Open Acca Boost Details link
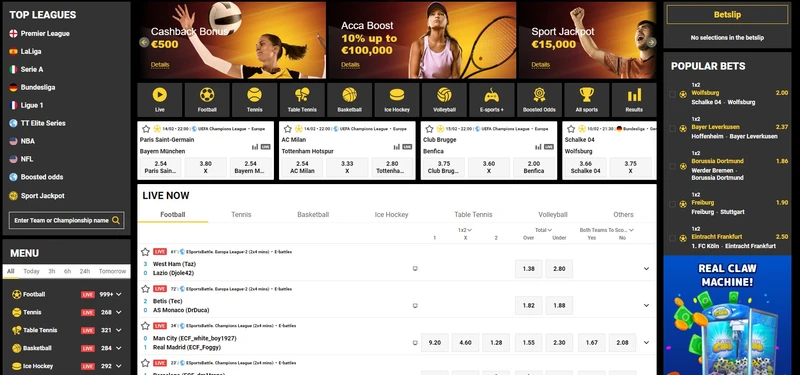The width and height of the screenshot is (800, 375). (x=351, y=65)
